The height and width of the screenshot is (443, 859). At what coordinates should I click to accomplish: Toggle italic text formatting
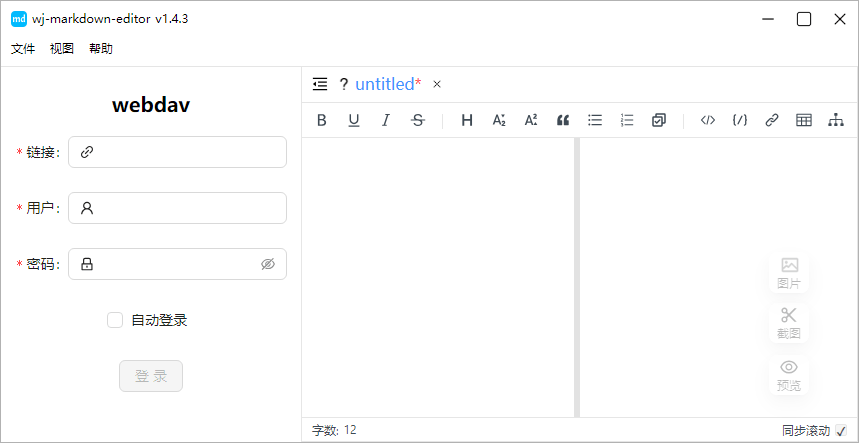click(x=386, y=120)
